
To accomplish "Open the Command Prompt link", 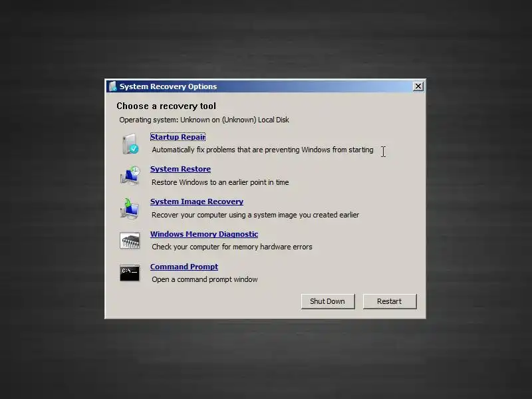I will tap(184, 267).
